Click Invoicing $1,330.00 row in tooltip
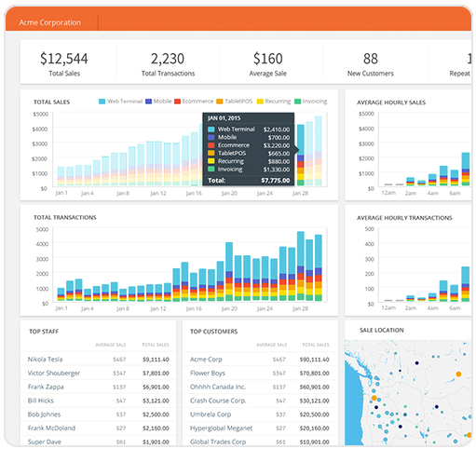 249,170
